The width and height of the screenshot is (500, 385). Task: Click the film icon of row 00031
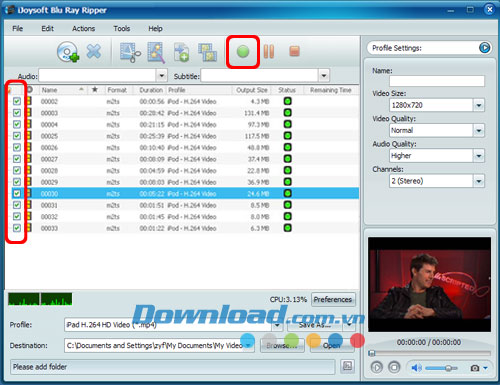(x=29, y=205)
